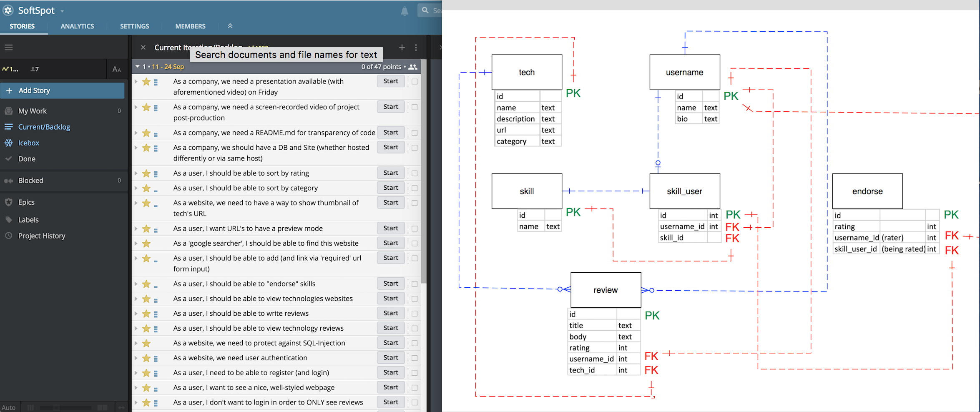
Task: Toggle the sidebar hamburger menu
Action: pyautogui.click(x=9, y=48)
